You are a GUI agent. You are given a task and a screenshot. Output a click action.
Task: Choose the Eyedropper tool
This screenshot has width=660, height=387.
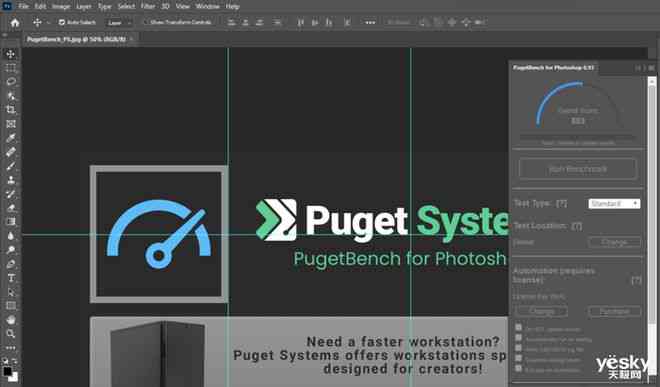pos(11,138)
